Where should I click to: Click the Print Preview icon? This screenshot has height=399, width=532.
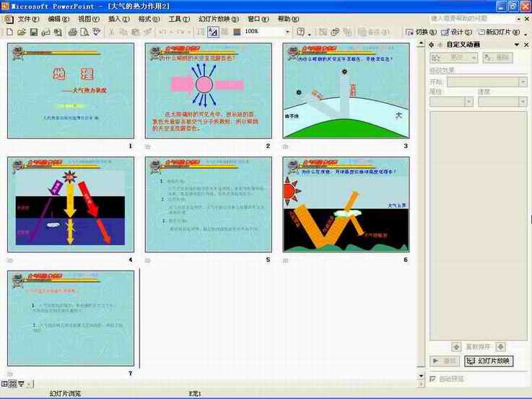point(84,32)
